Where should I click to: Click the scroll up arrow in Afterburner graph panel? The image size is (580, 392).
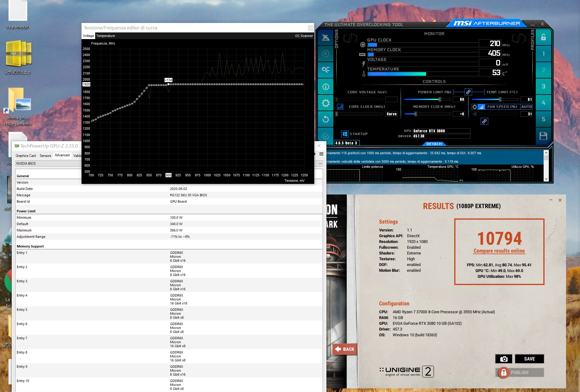point(546,153)
